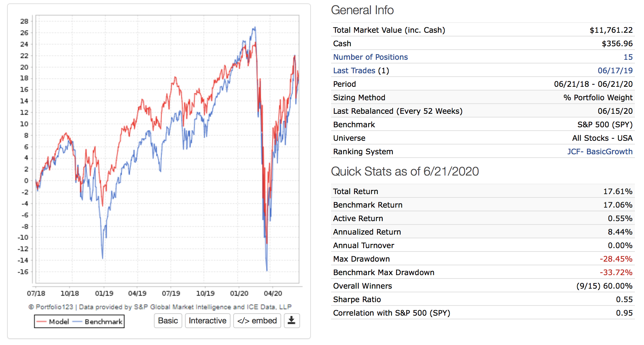Open the JCF- BasicGrowth ranking system link
The height and width of the screenshot is (345, 644).
[x=600, y=152]
